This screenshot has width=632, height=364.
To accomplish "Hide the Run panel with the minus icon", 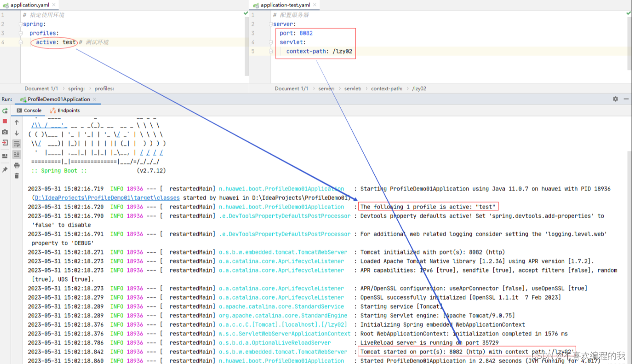I will point(626,99).
